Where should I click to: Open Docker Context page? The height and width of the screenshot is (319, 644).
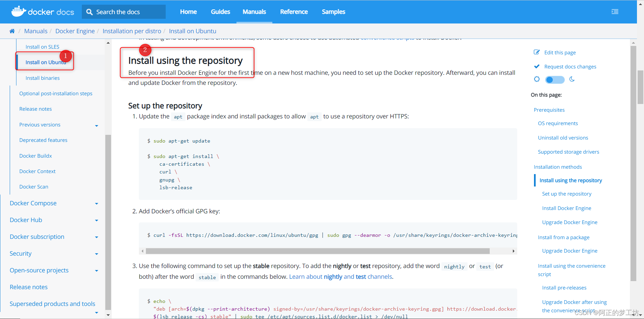[x=37, y=171]
